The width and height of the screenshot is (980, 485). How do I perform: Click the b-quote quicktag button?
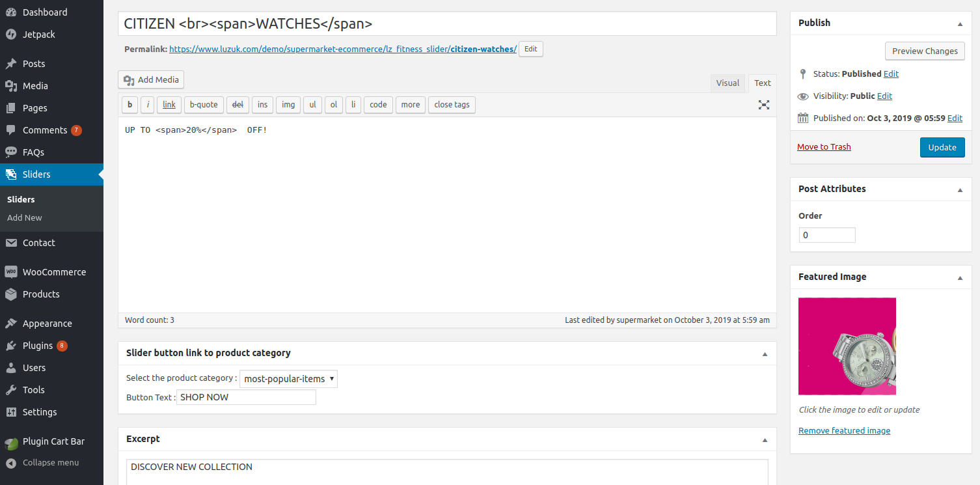coord(204,105)
